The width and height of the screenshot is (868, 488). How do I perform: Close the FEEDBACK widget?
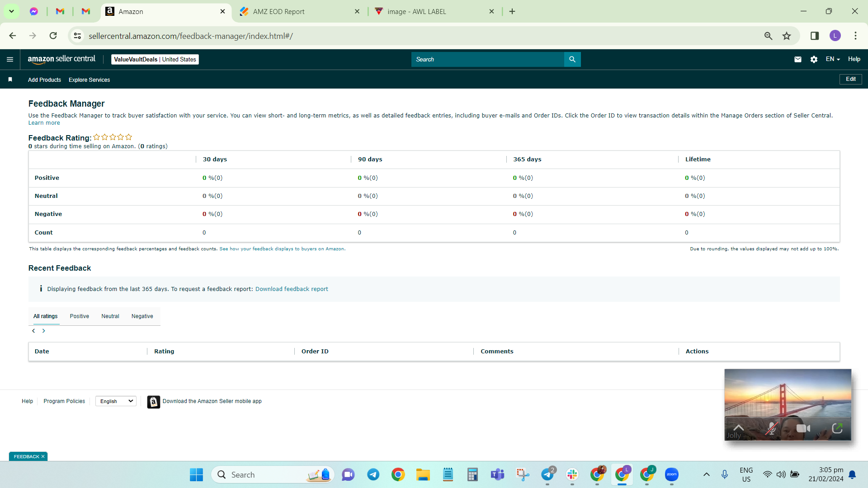point(43,457)
